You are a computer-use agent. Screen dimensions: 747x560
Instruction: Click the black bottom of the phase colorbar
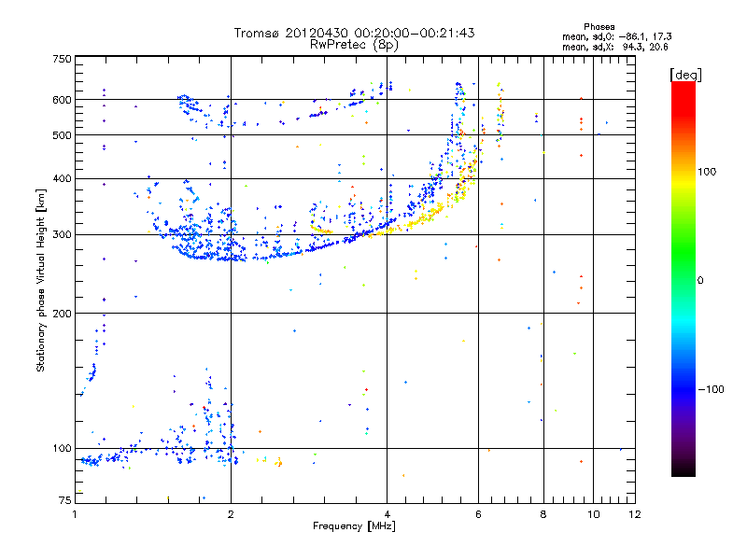pos(684,469)
